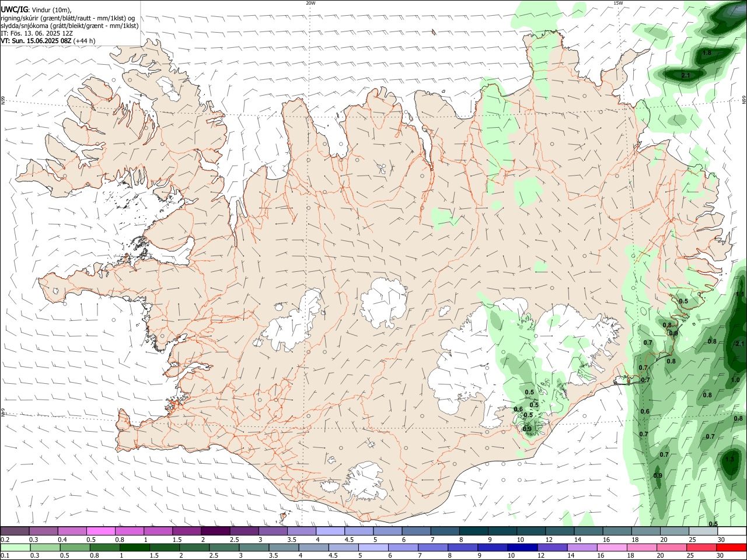
Task: Click the '1.3' precipitation value on the map
Action: click(x=729, y=459)
